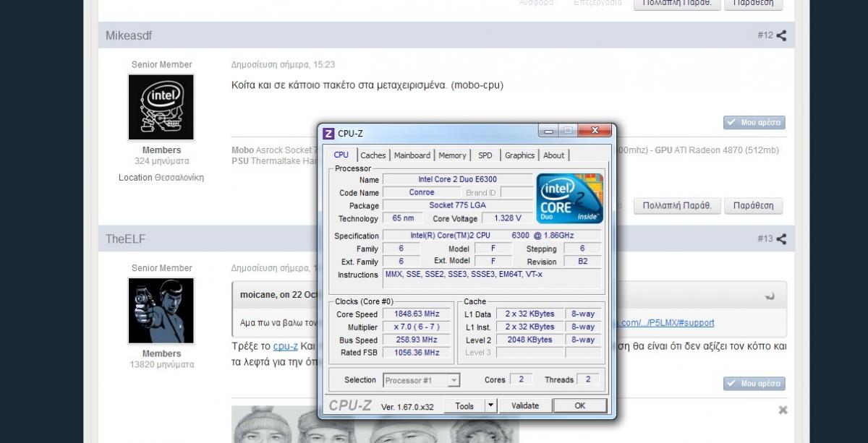
Task: Click the '13820 μηνύματα' post count
Action: pyautogui.click(x=161, y=365)
